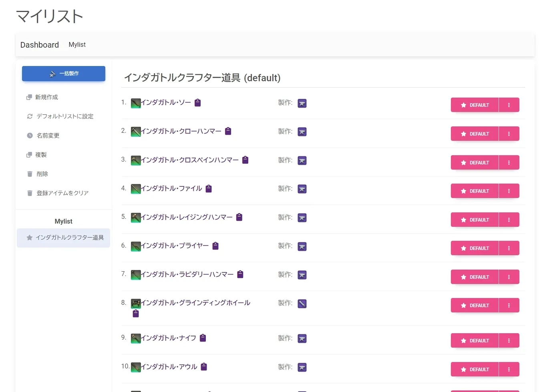
Task: Click clipboard icon beside インダガトル・プライヤー
Action: [215, 246]
